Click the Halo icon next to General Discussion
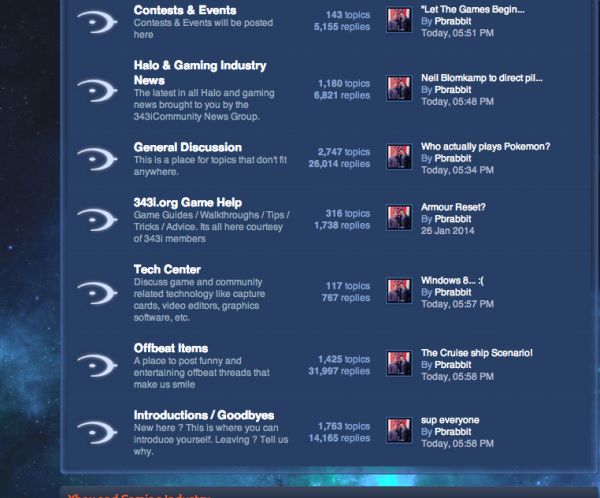 pos(97,157)
